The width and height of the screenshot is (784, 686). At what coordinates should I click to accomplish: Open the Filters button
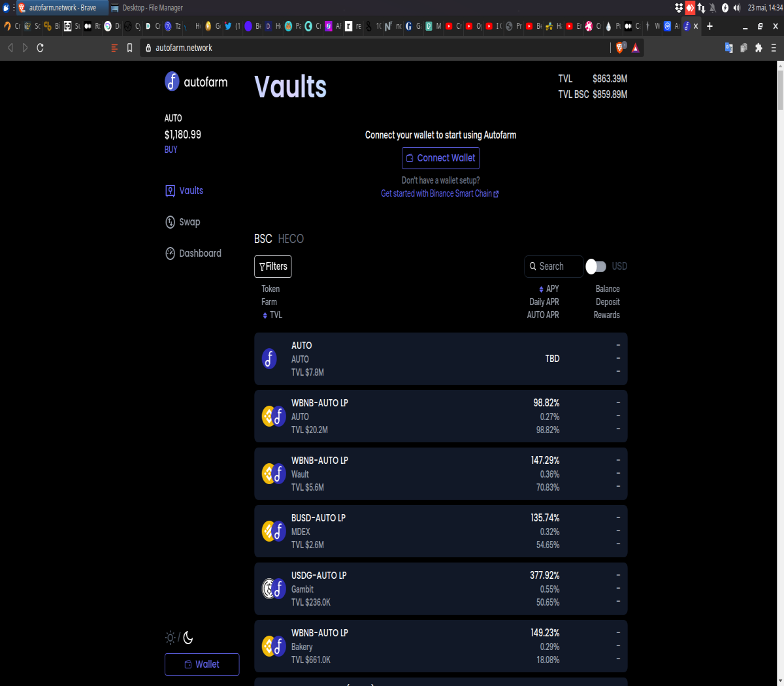pyautogui.click(x=273, y=267)
